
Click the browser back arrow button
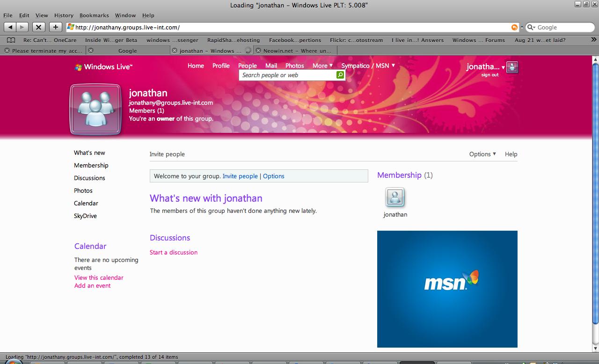click(x=10, y=27)
